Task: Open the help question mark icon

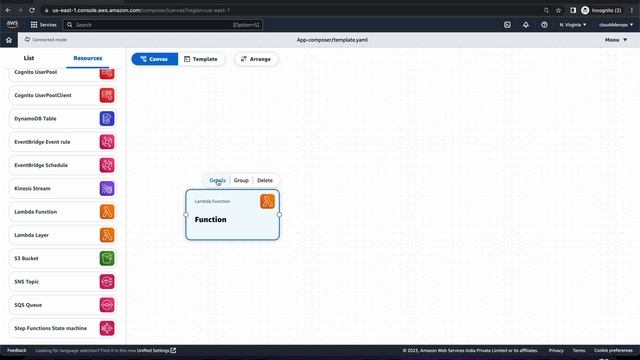Action: 544,24
